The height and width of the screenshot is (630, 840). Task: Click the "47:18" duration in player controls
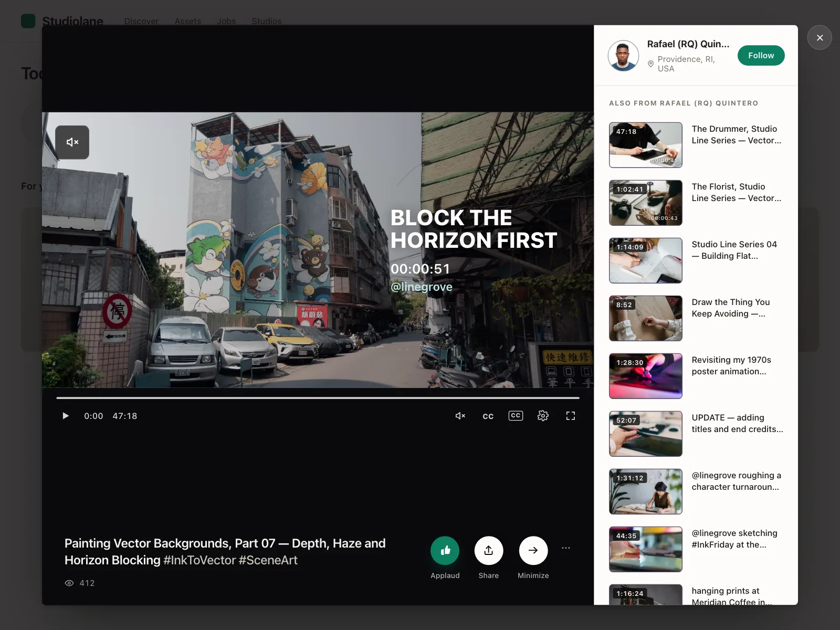tap(125, 416)
